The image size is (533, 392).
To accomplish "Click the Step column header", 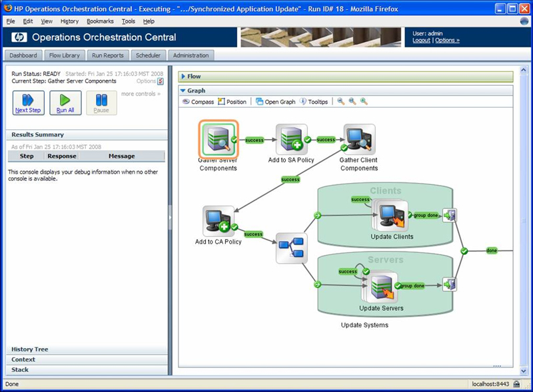I will 27,156.
